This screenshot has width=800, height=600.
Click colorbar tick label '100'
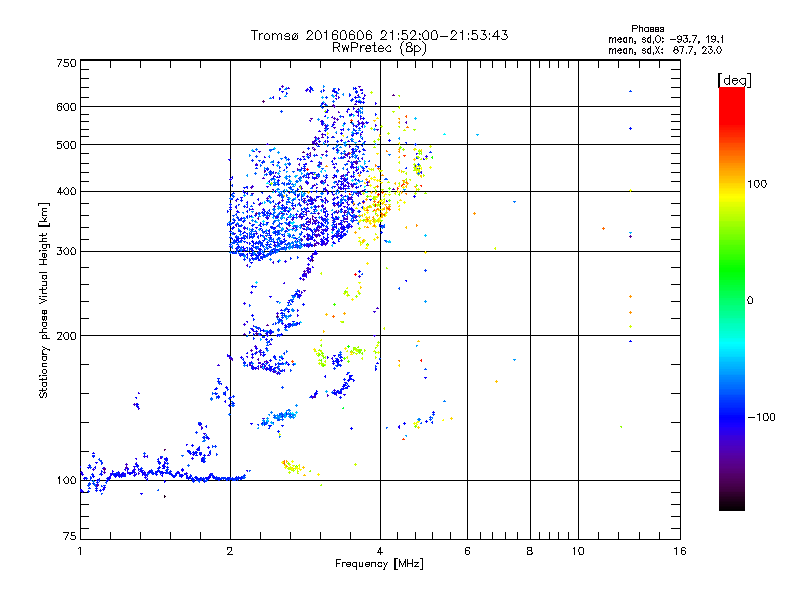[757, 184]
